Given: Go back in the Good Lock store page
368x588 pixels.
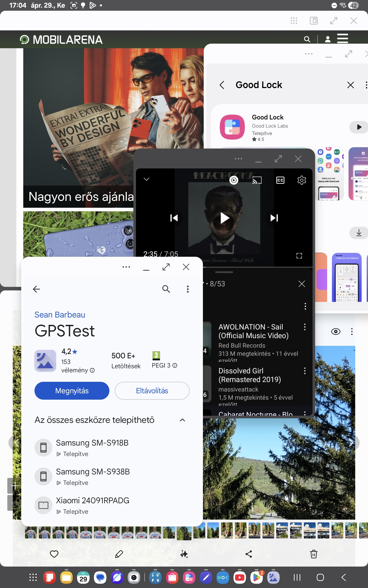Looking at the screenshot, I should pyautogui.click(x=222, y=85).
